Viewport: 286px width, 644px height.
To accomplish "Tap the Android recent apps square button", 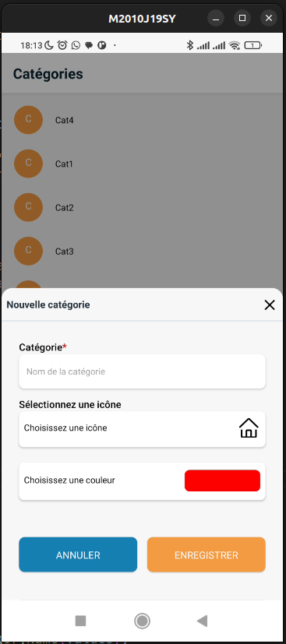I will click(x=80, y=621).
